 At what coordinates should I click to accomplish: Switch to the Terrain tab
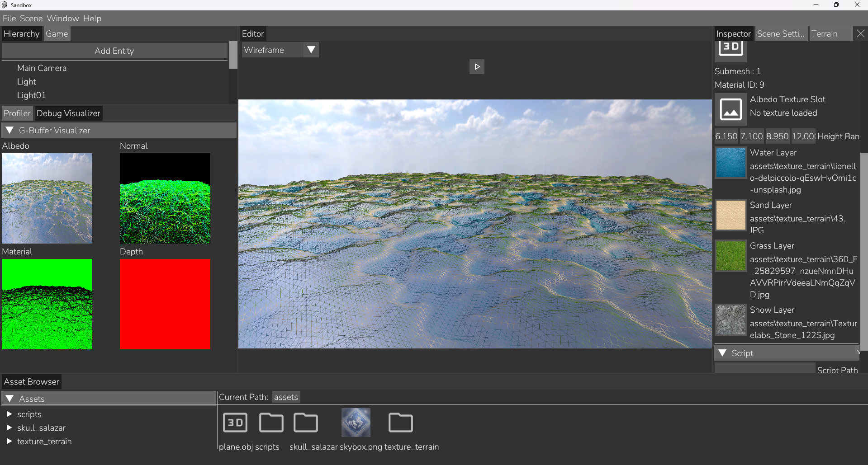(x=830, y=34)
